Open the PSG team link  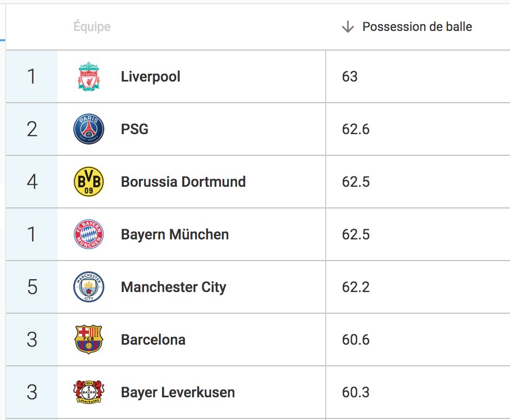[135, 129]
